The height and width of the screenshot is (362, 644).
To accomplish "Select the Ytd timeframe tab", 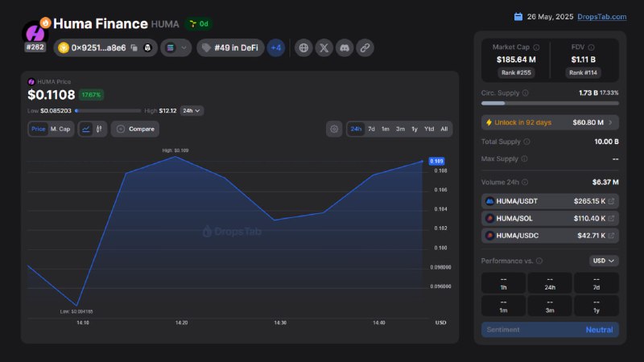I will pos(429,129).
